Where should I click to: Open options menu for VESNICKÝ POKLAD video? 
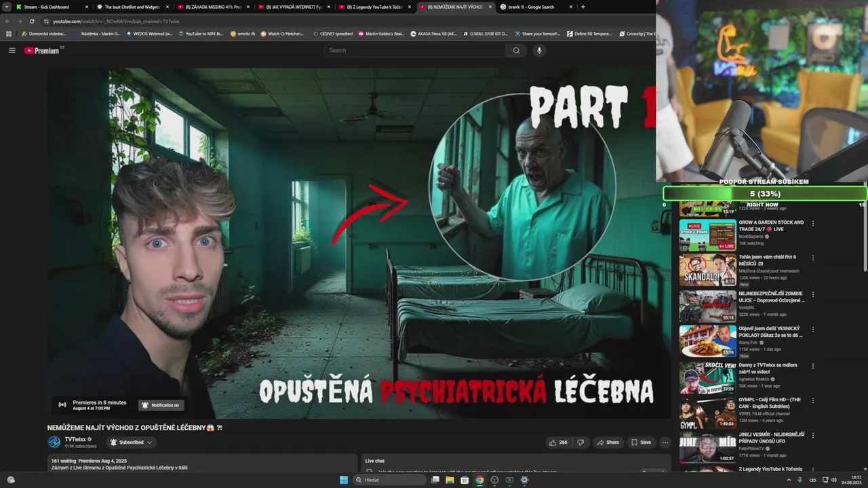click(x=813, y=329)
